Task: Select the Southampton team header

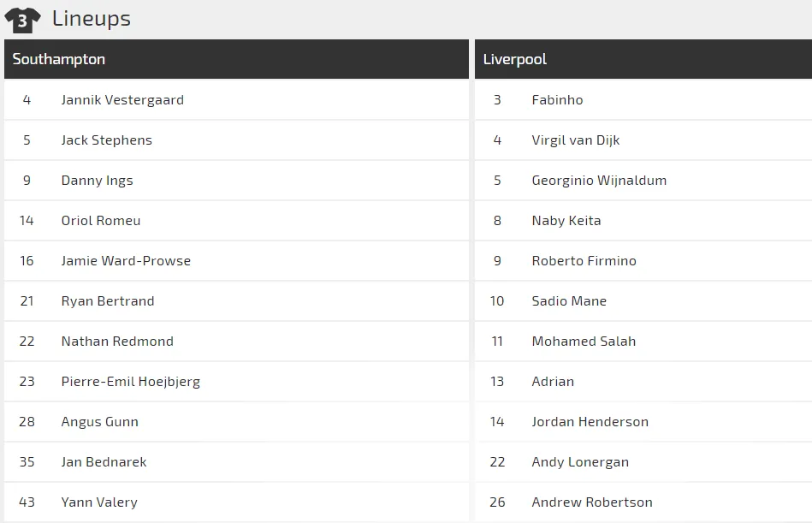Action: [59, 59]
